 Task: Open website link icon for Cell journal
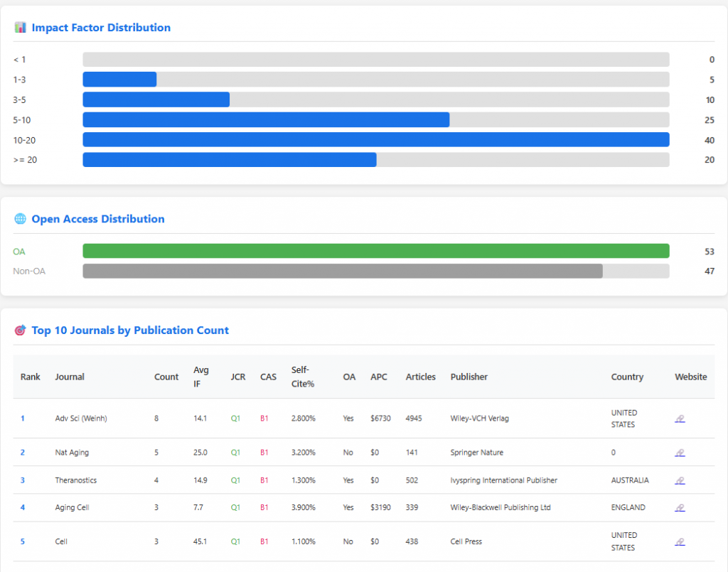coord(680,542)
